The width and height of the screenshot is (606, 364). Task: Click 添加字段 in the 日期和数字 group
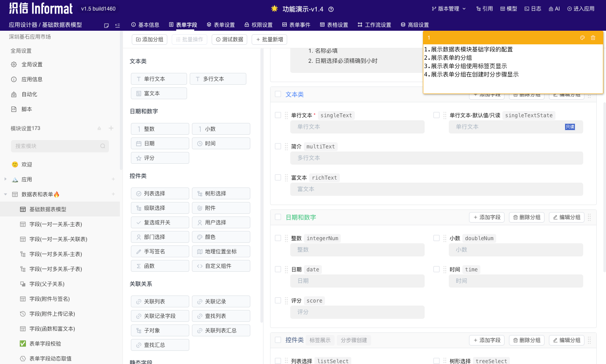click(x=486, y=217)
